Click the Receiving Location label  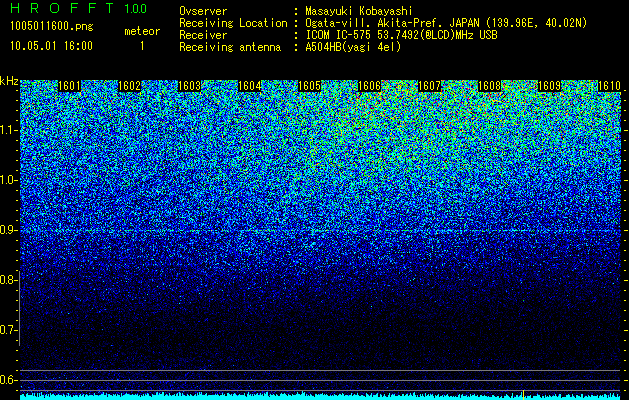click(233, 23)
